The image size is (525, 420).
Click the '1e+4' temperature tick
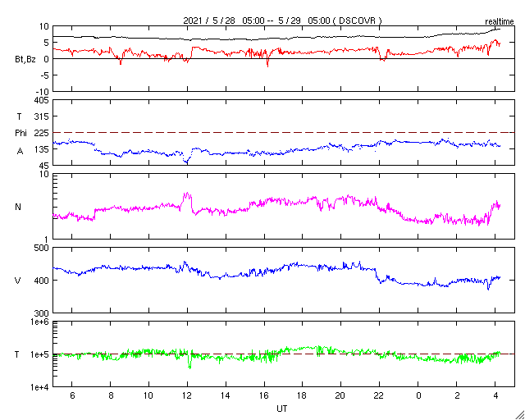tap(40, 387)
